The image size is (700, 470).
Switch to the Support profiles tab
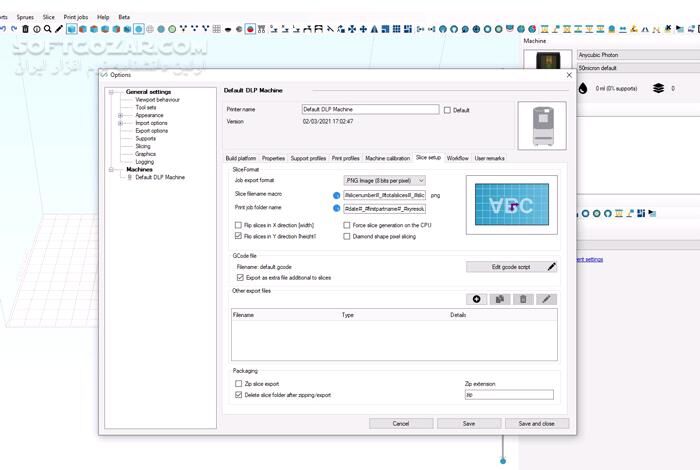pyautogui.click(x=308, y=158)
